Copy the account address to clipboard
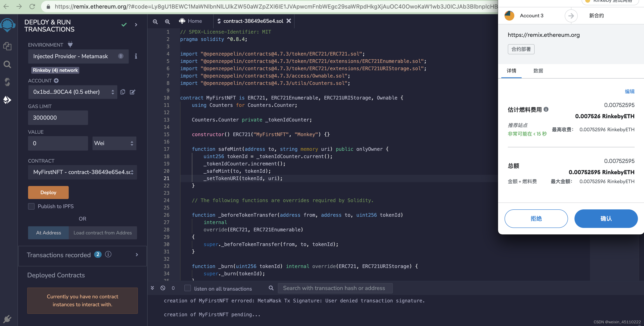This screenshot has height=326, width=644. pyautogui.click(x=123, y=92)
